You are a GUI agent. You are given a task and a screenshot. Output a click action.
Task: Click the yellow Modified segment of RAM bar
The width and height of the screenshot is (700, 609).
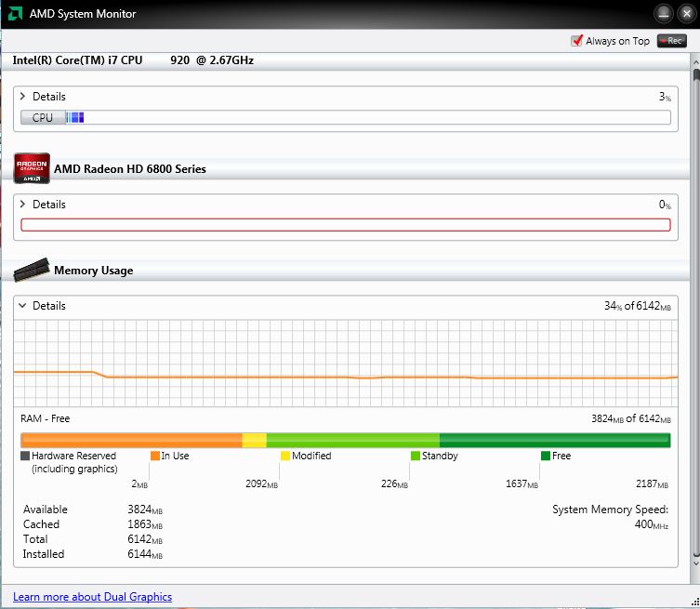pyautogui.click(x=255, y=440)
